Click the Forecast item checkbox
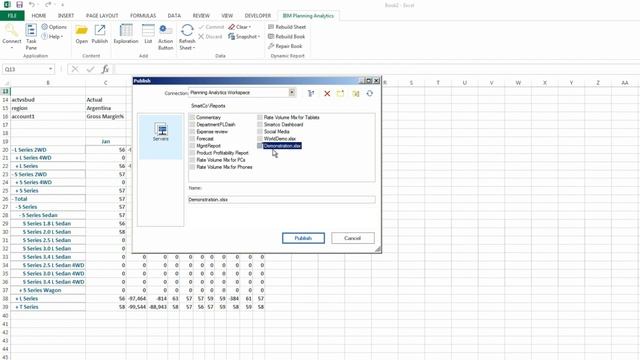Viewport: 640px width, 360px height. coord(192,139)
